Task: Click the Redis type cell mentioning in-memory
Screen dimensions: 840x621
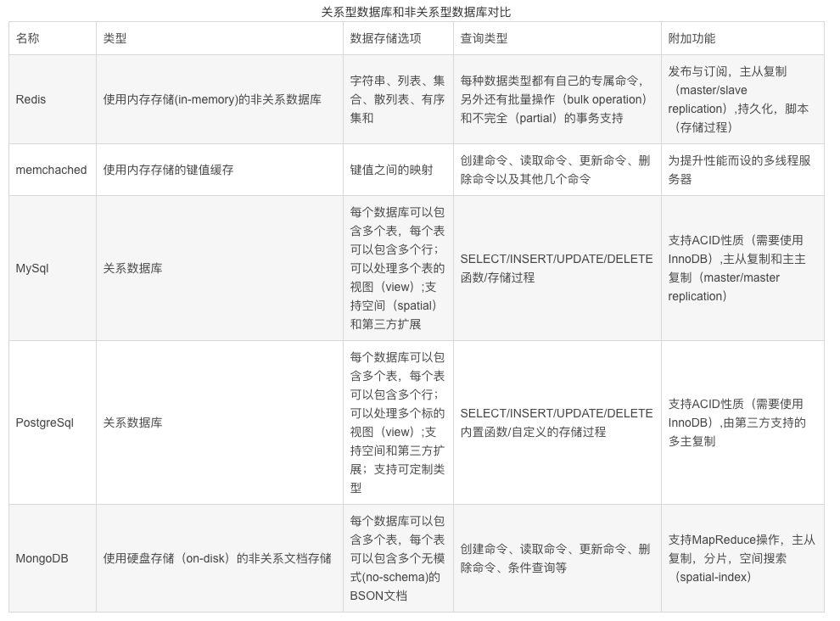Action: point(220,99)
